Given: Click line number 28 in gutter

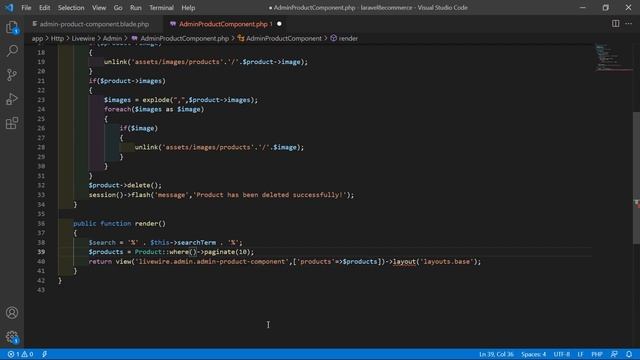Looking at the screenshot, I should click(x=41, y=147).
